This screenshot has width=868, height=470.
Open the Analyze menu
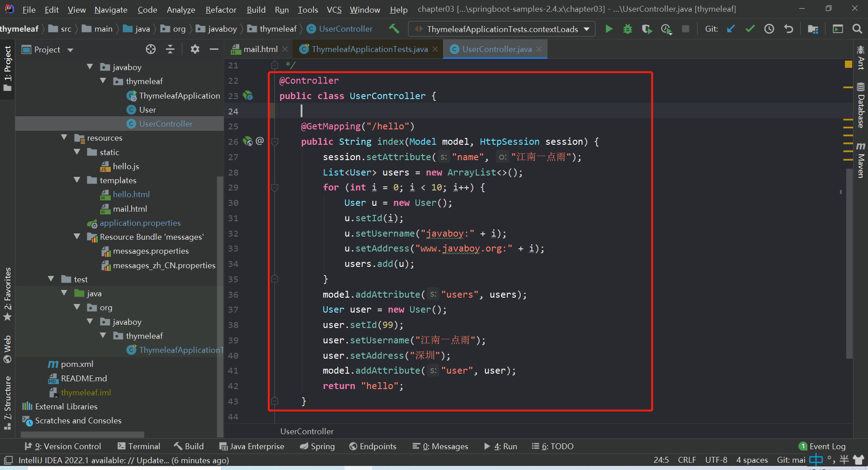[181, 9]
